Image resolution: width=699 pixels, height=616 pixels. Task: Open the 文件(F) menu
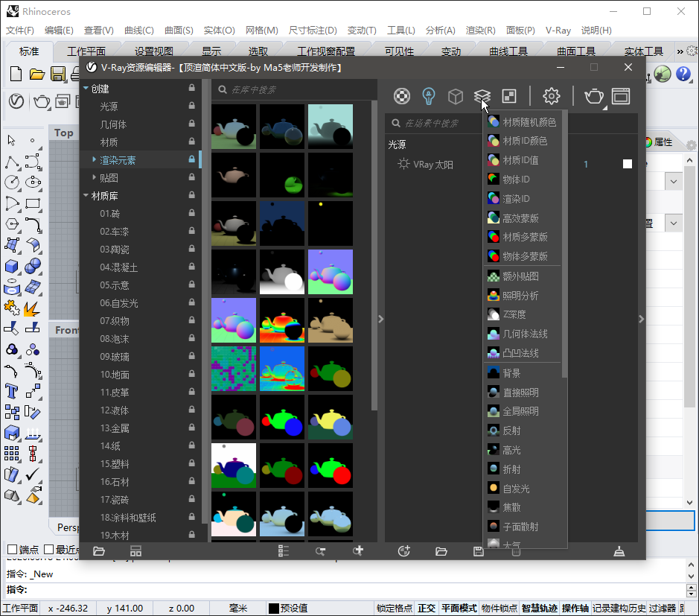[x=20, y=31]
